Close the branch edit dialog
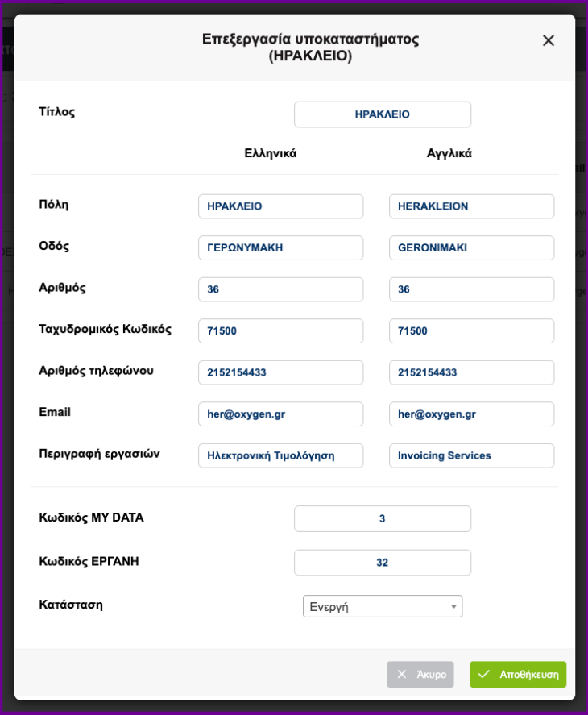The image size is (588, 715). (549, 40)
